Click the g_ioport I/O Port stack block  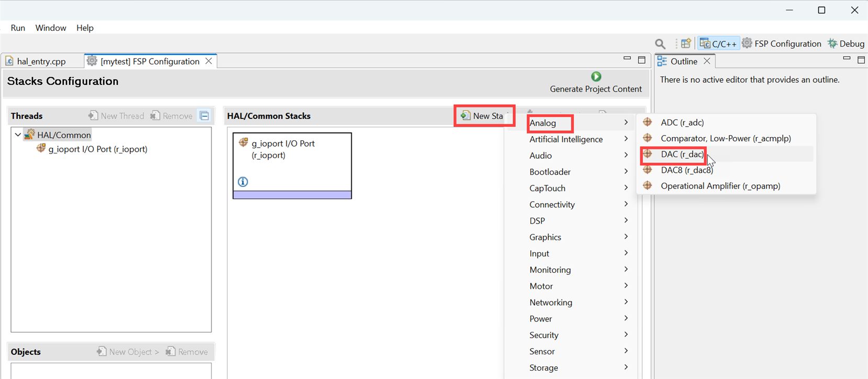point(292,165)
